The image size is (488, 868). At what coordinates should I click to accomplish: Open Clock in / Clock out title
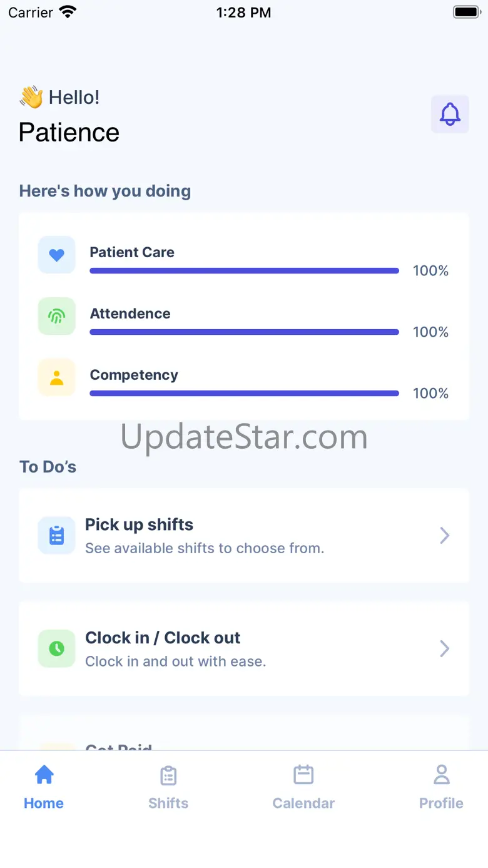163,638
